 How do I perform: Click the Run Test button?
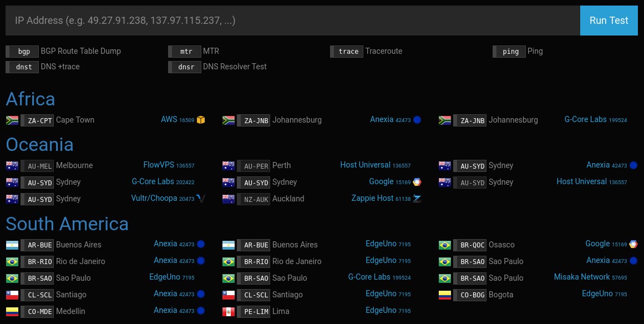coord(608,21)
